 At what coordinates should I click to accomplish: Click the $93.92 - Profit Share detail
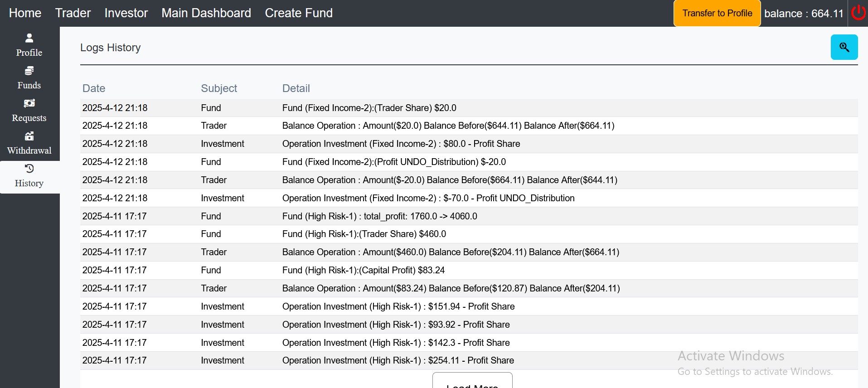pos(396,325)
